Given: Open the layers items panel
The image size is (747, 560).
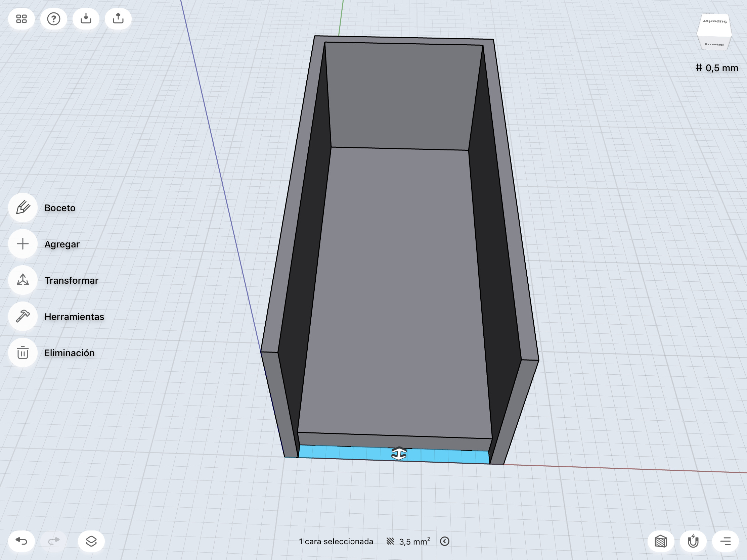Looking at the screenshot, I should [91, 541].
